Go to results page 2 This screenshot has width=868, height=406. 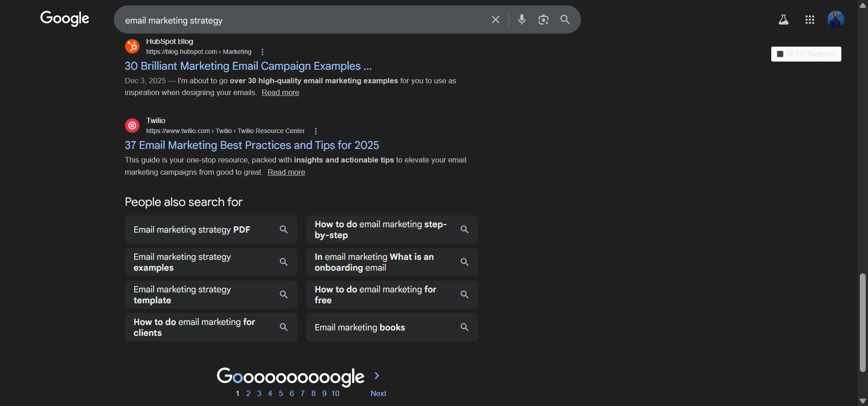click(x=248, y=393)
